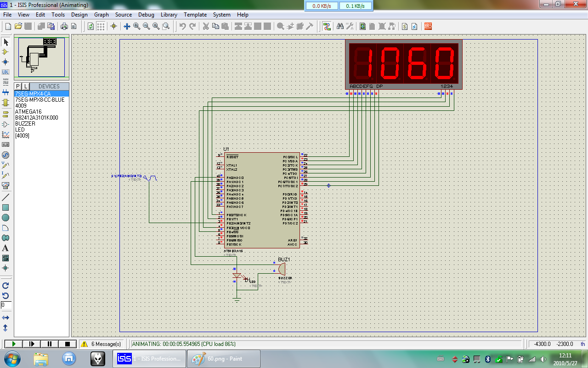Screen dimensions: 588x368
Task: Click the Zoom Out magnifier icon
Action: pos(146,26)
